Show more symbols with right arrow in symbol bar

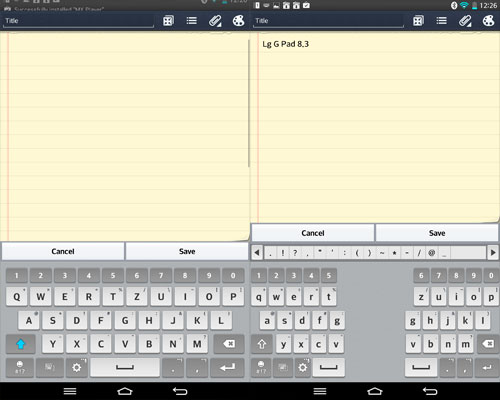493,253
